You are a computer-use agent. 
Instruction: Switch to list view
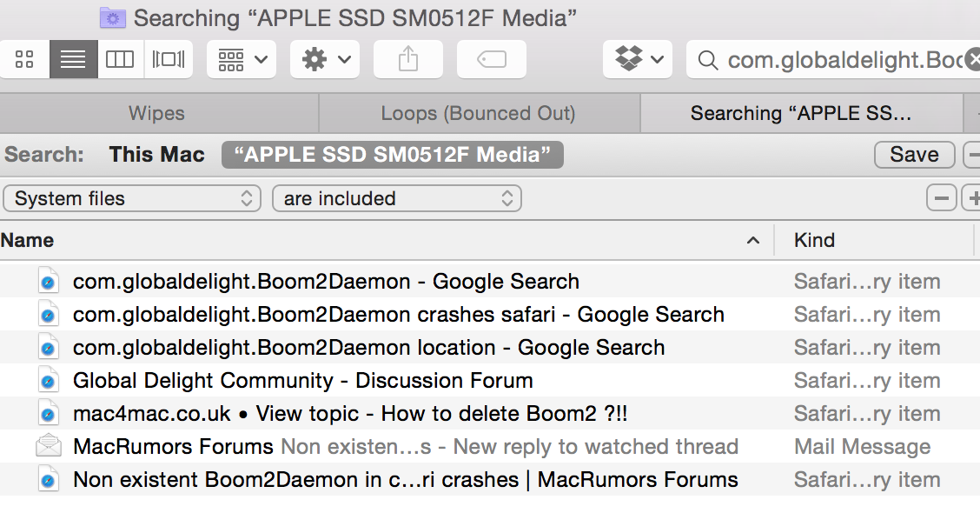pos(73,59)
